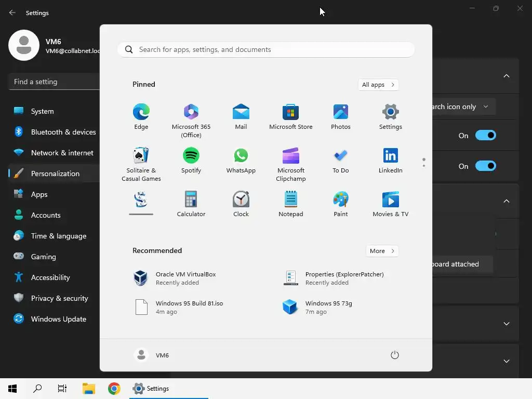
Task: Click Find a setting search field
Action: point(54,82)
